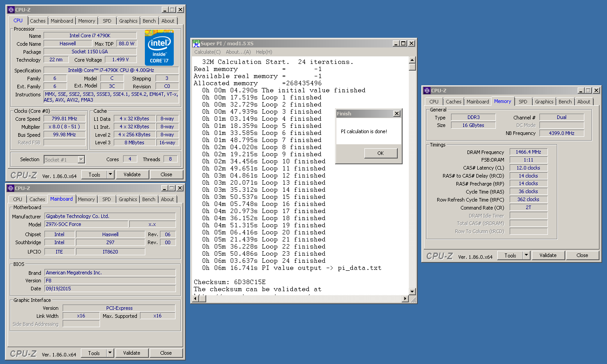Open the Calculate(C) menu in Super PI
Screen dimensions: 607x364
207,52
